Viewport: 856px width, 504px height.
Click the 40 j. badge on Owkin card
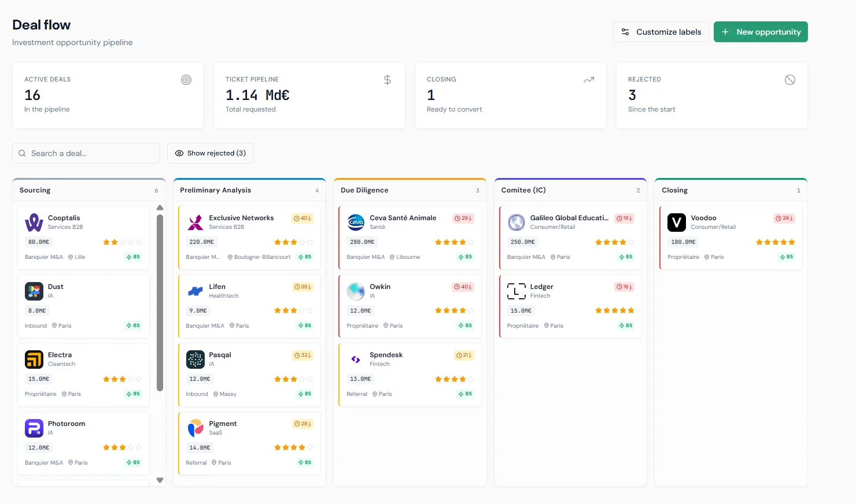pos(463,287)
